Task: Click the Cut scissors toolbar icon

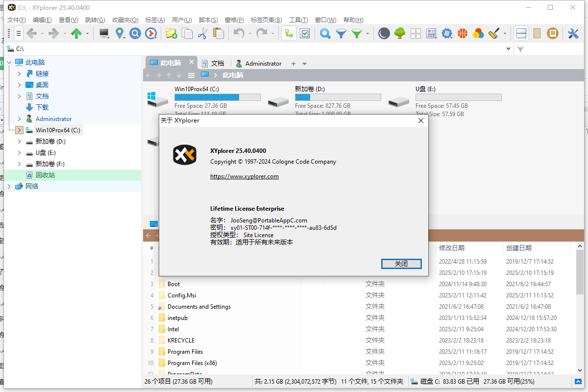Action: point(202,33)
